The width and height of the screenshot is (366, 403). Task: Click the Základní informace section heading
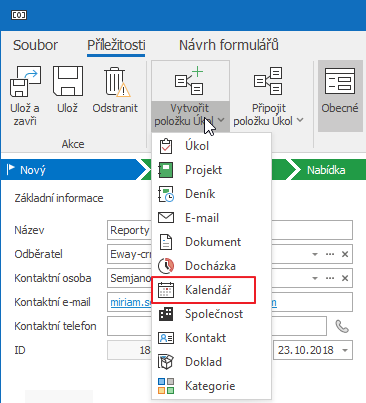pyautogui.click(x=59, y=198)
